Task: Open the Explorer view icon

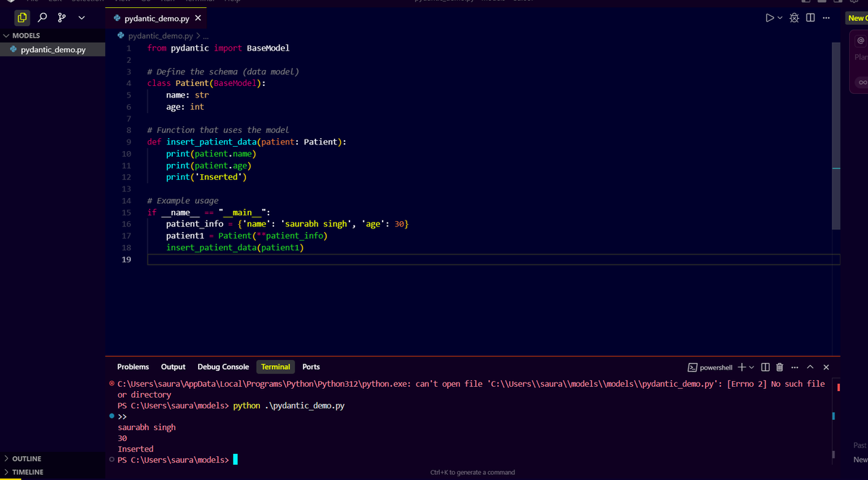Action: 22,17
